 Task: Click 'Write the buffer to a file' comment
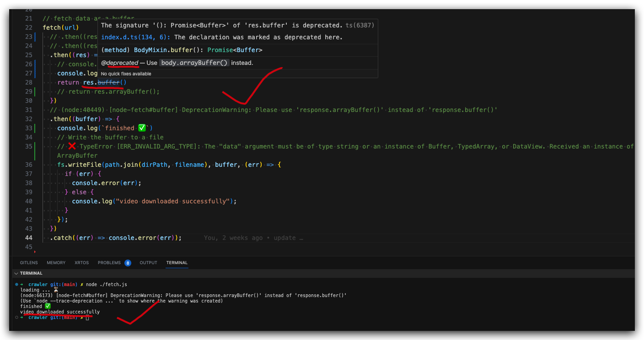[x=110, y=137]
